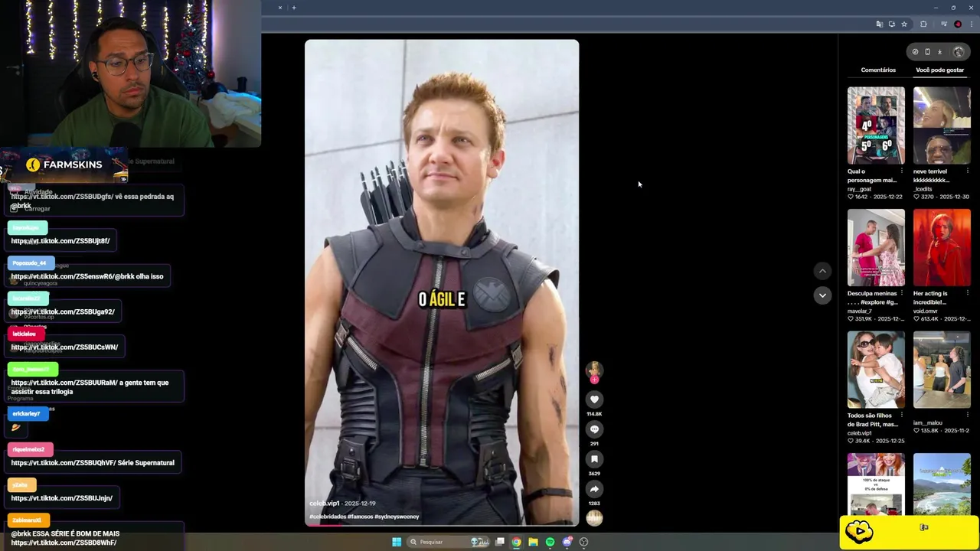The image size is (980, 551).
Task: Click the ZS5BUJnjn TikTok link in chat
Action: 62,498
